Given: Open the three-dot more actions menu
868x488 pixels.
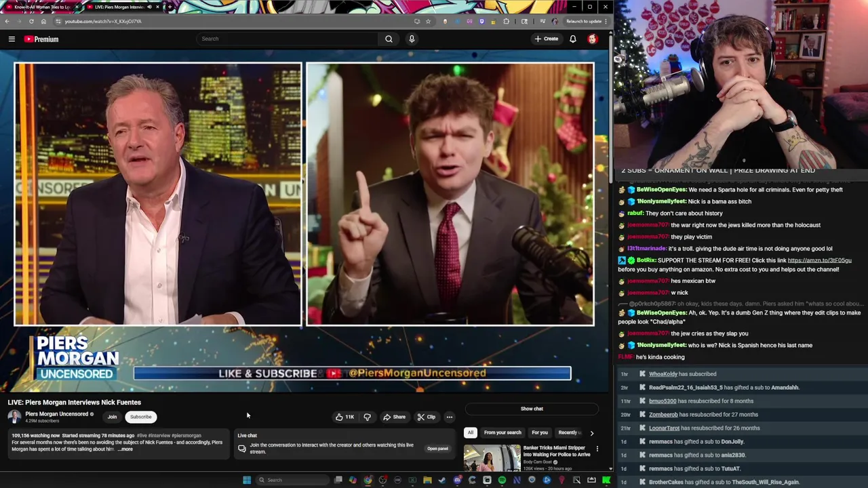Looking at the screenshot, I should coord(449,417).
